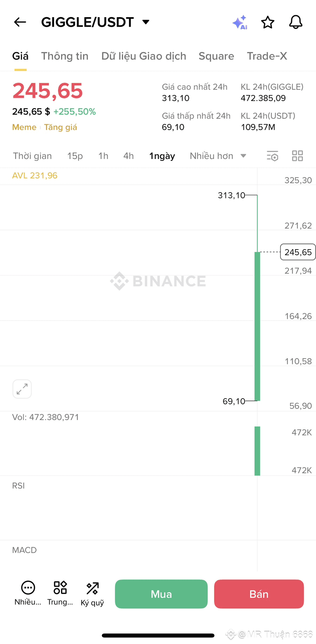This screenshot has height=644, width=316.
Task: Tap the green Mua button
Action: (x=161, y=594)
